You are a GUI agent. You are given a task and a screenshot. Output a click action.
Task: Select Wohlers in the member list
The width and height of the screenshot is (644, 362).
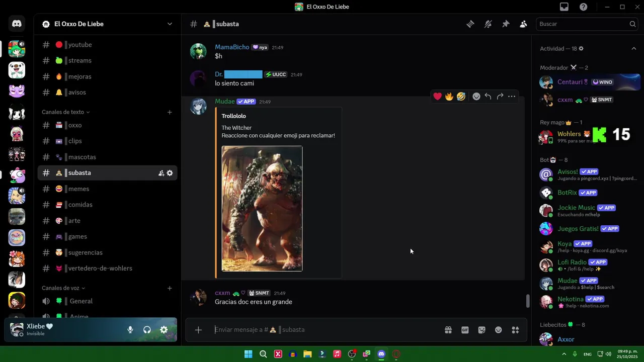[x=589, y=137]
